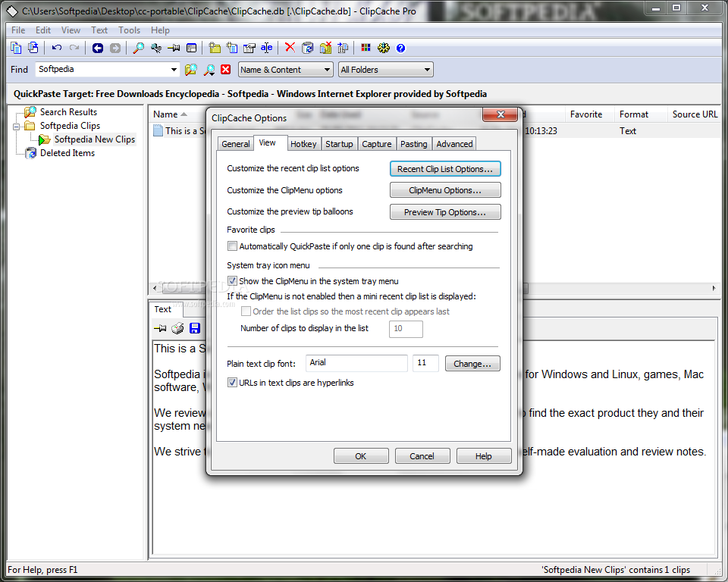Open clip properties icon in toolbar

(249, 48)
